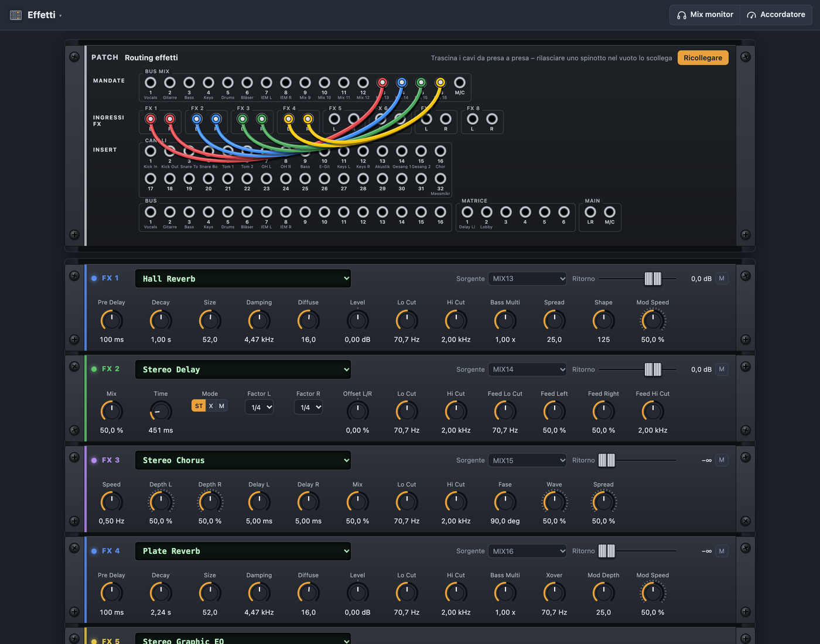The image size is (820, 644).
Task: Click the Main LR jack
Action: 590,212
